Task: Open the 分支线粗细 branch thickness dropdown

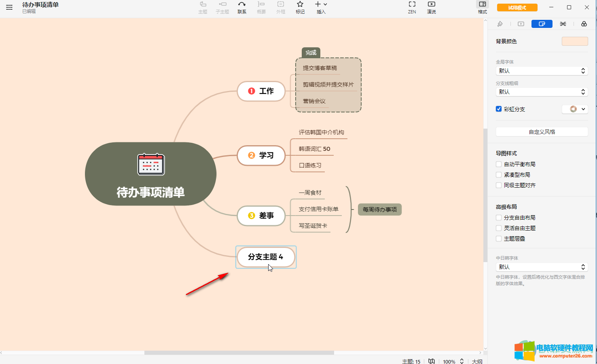Action: tap(542, 92)
